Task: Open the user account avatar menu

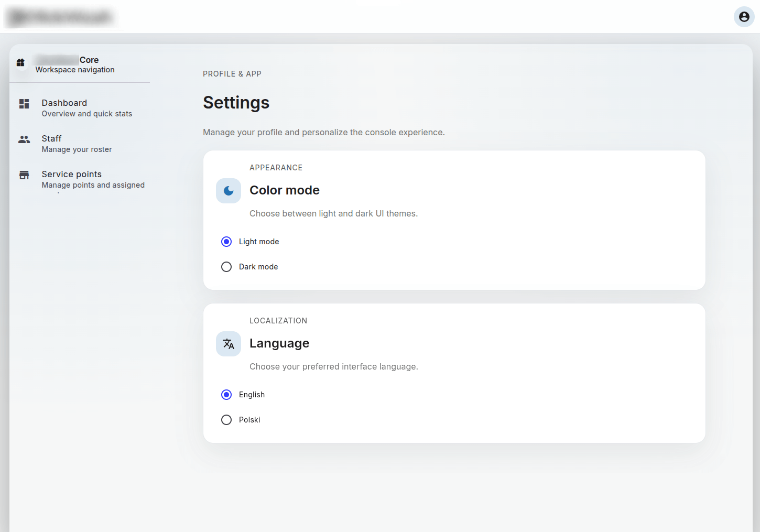Action: click(x=744, y=17)
